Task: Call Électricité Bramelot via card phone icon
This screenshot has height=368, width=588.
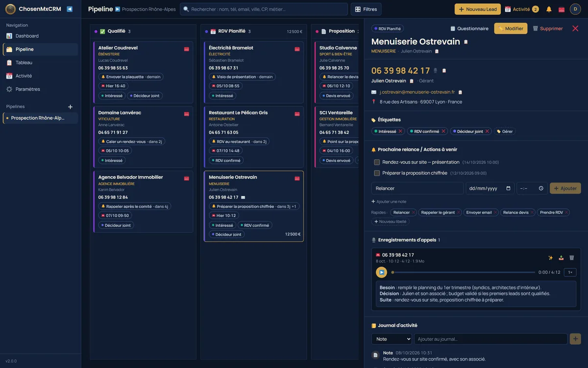Action: click(x=297, y=49)
